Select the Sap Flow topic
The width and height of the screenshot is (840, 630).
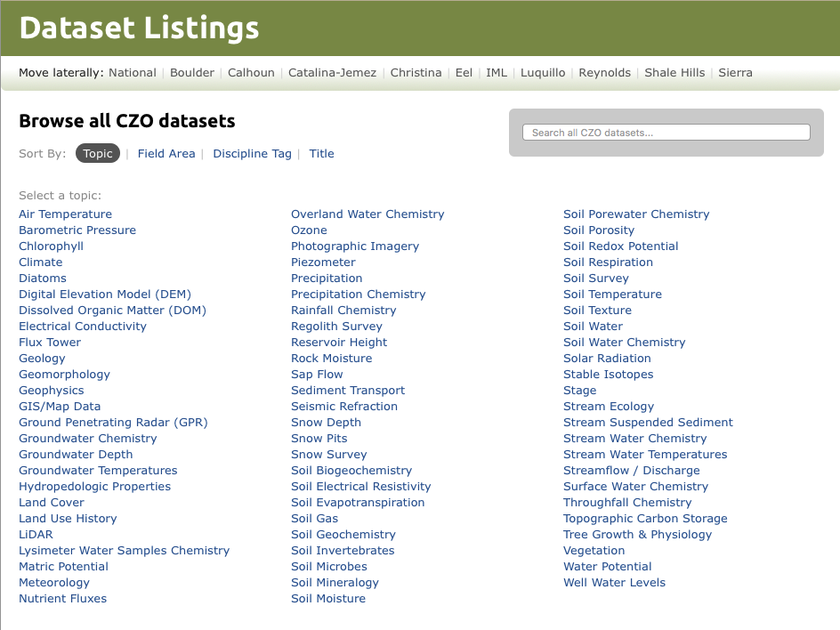point(317,375)
